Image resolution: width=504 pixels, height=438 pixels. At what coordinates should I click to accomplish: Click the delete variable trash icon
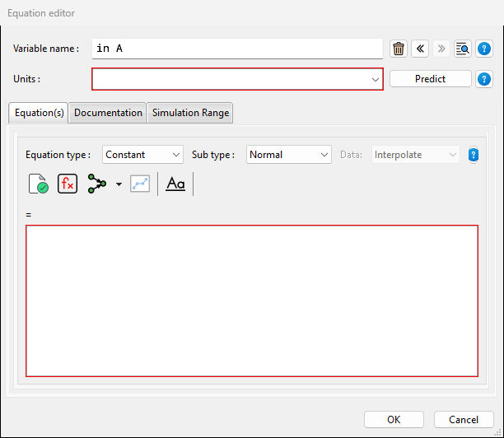(399, 49)
